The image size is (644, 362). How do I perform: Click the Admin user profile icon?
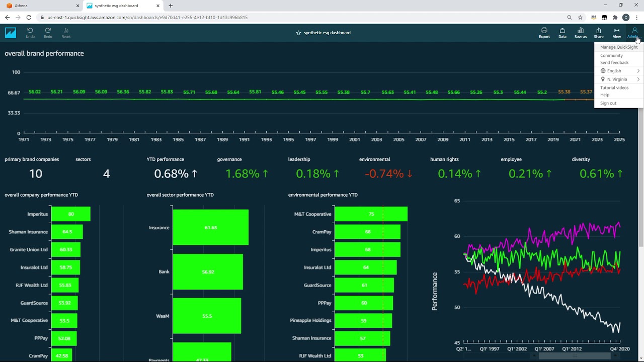click(634, 33)
